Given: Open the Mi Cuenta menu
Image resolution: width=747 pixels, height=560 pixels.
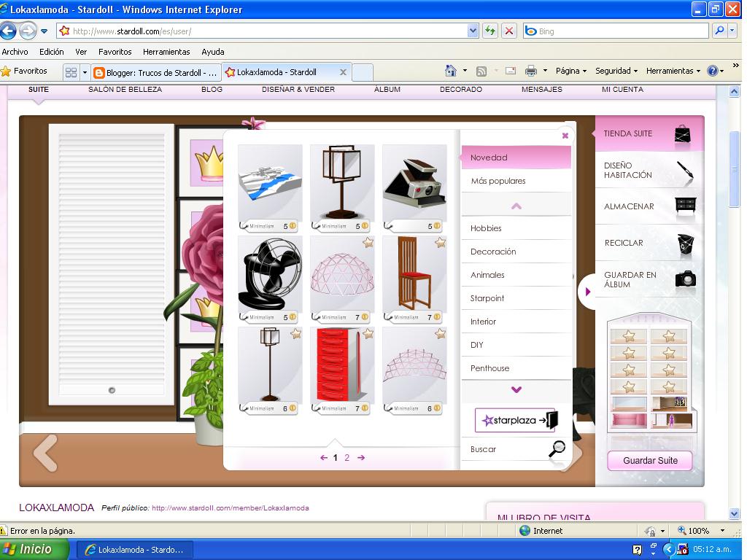Looking at the screenshot, I should pos(622,89).
